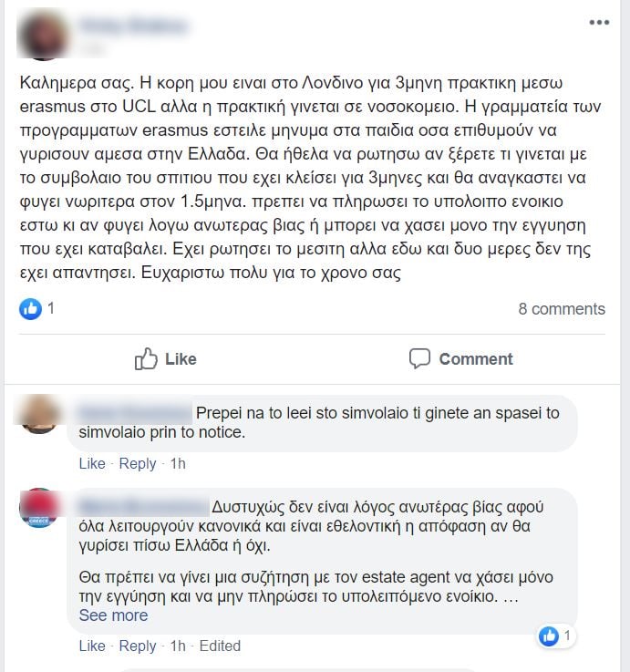
Task: Open the second commenter's avatar with red image
Action: coord(39,508)
